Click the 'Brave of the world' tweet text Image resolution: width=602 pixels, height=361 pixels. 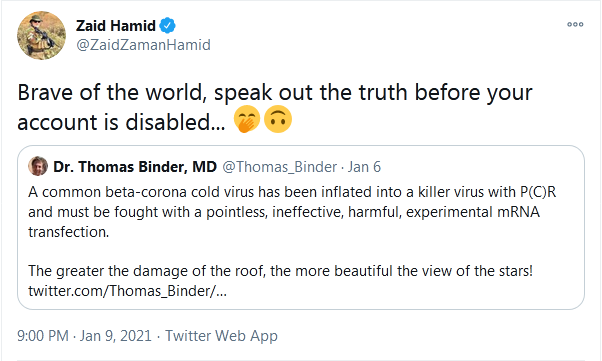pos(275,93)
